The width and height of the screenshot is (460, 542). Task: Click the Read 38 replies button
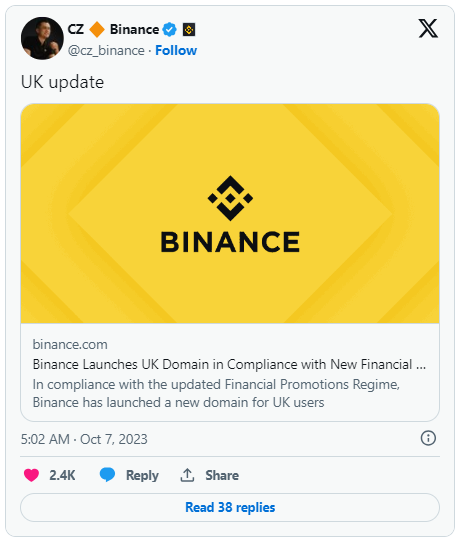230,507
